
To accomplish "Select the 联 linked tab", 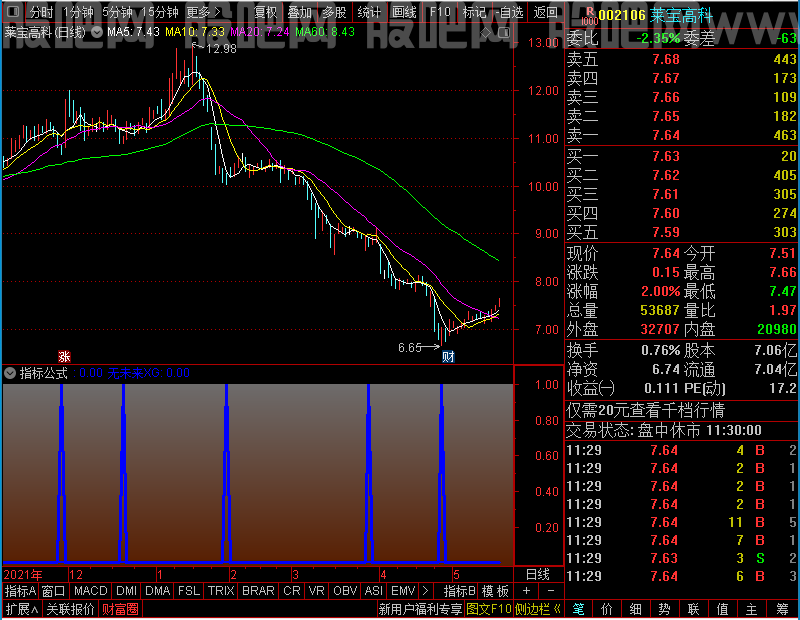I will 693,609.
